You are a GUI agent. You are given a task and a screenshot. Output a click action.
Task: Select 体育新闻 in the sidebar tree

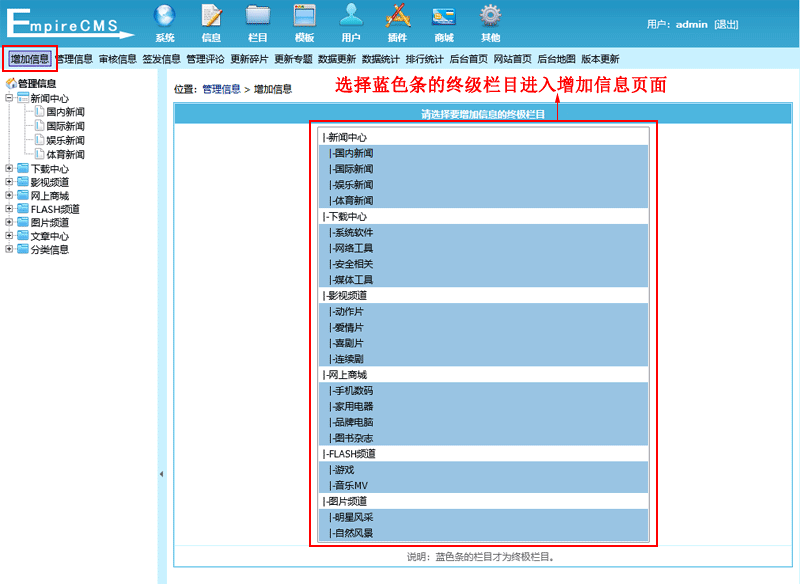point(65,155)
